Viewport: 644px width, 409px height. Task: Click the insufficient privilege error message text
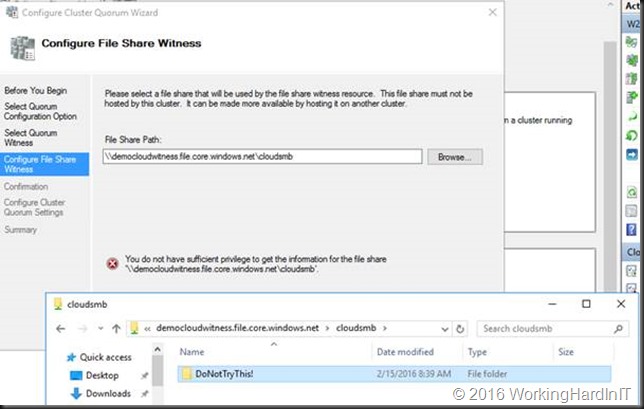[x=255, y=264]
